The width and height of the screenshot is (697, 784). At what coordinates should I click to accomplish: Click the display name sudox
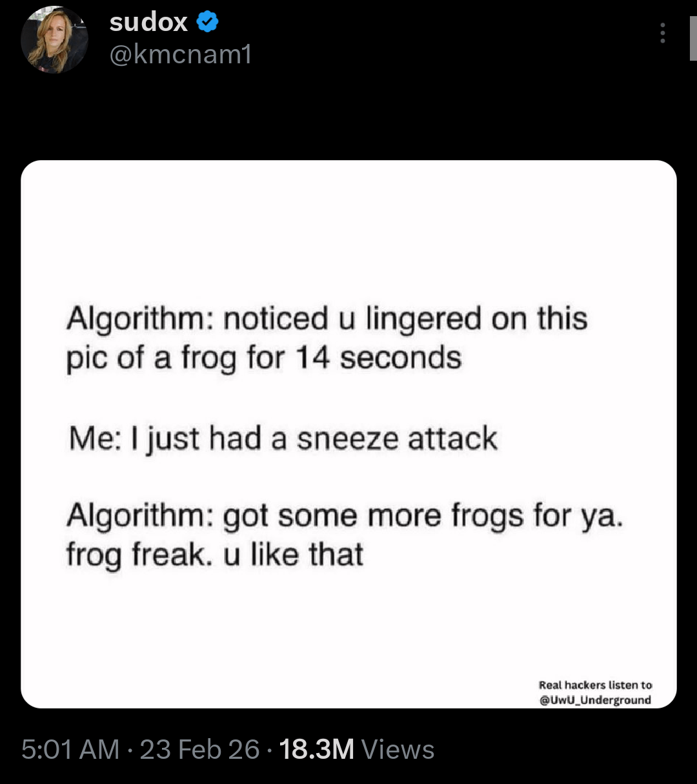tap(148, 23)
